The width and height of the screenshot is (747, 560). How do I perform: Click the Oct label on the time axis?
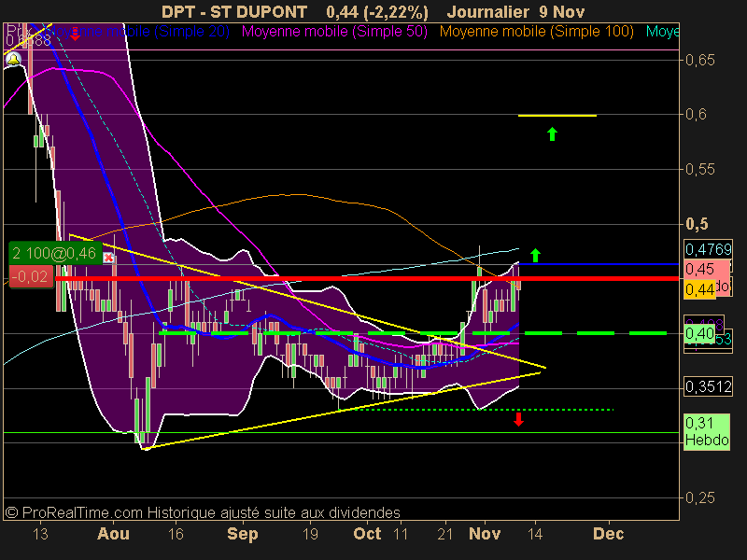367,534
